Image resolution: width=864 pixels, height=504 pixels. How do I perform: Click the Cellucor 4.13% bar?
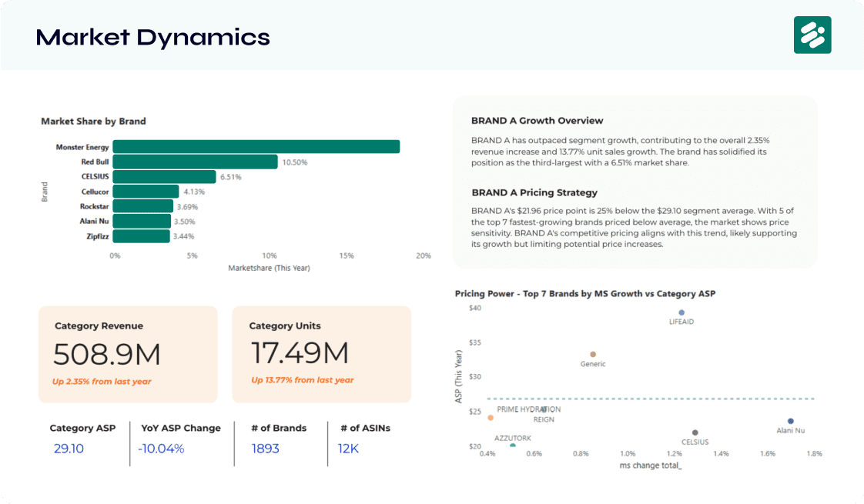tap(146, 191)
